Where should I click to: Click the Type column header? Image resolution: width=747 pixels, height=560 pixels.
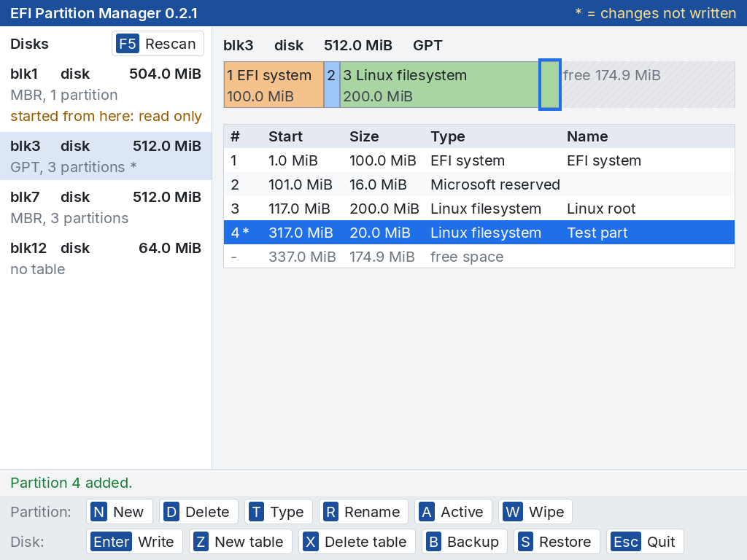click(x=447, y=136)
